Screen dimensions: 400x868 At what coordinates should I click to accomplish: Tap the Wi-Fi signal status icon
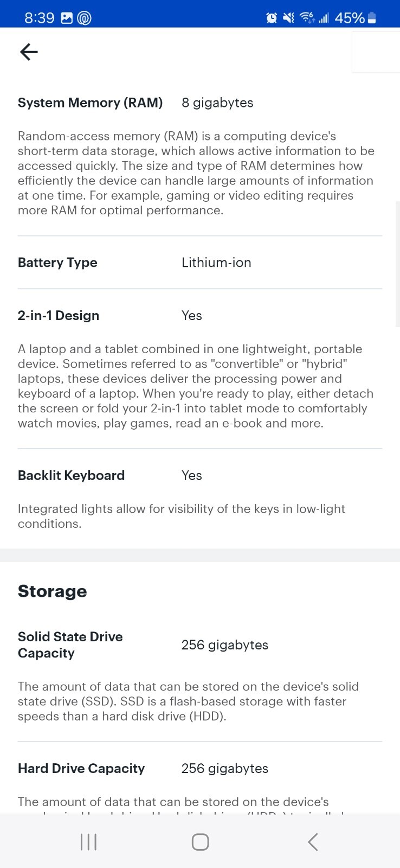[307, 18]
